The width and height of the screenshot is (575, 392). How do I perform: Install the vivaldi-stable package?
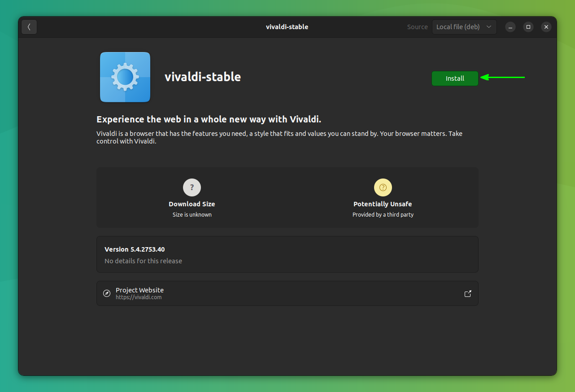pos(455,78)
